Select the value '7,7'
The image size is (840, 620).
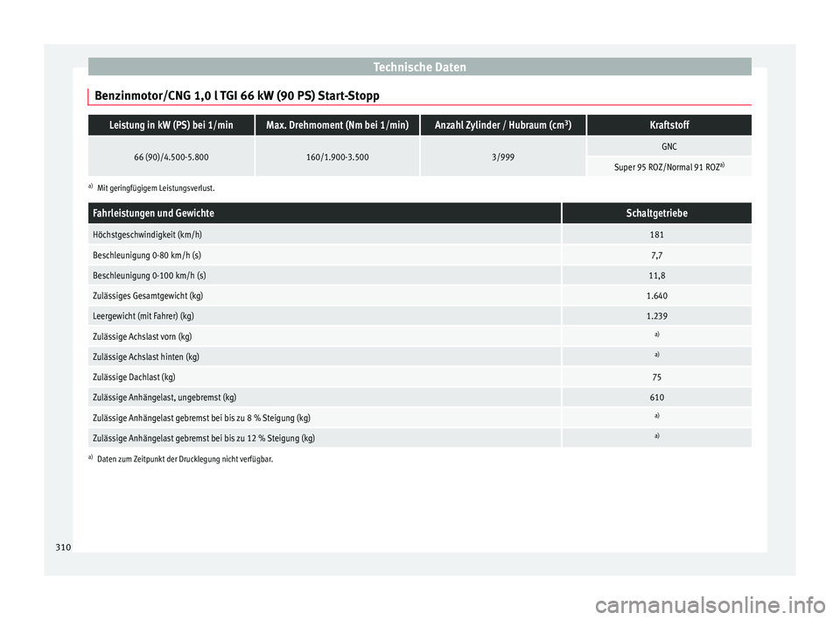tap(657, 256)
